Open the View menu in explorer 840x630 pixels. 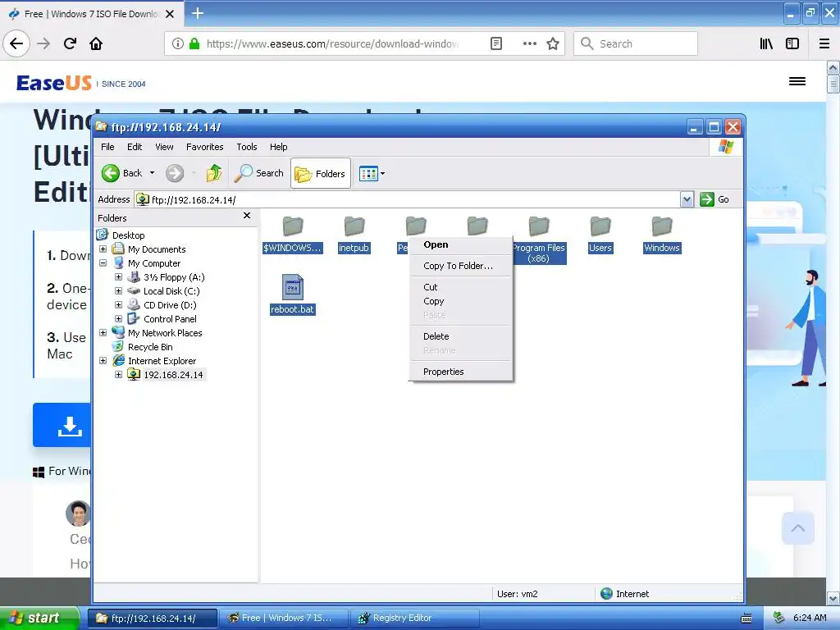pos(164,147)
